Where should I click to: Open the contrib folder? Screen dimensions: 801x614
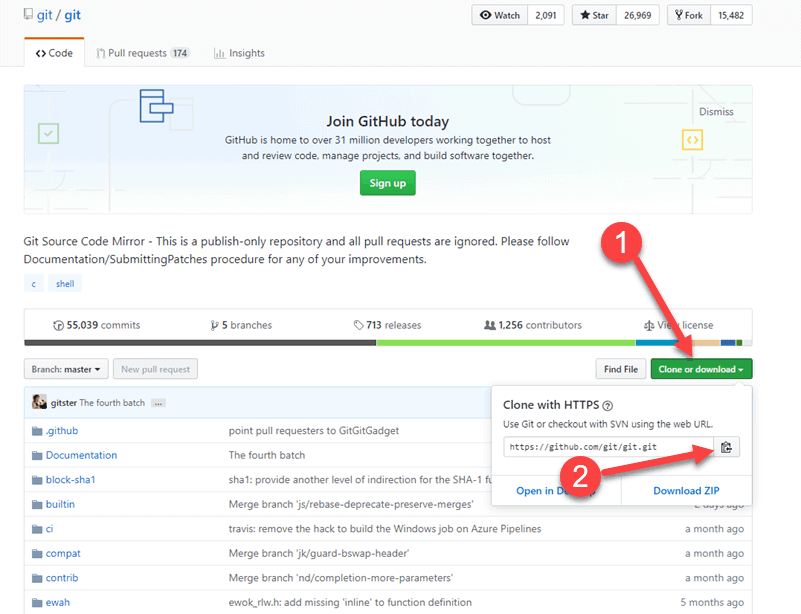(62, 578)
